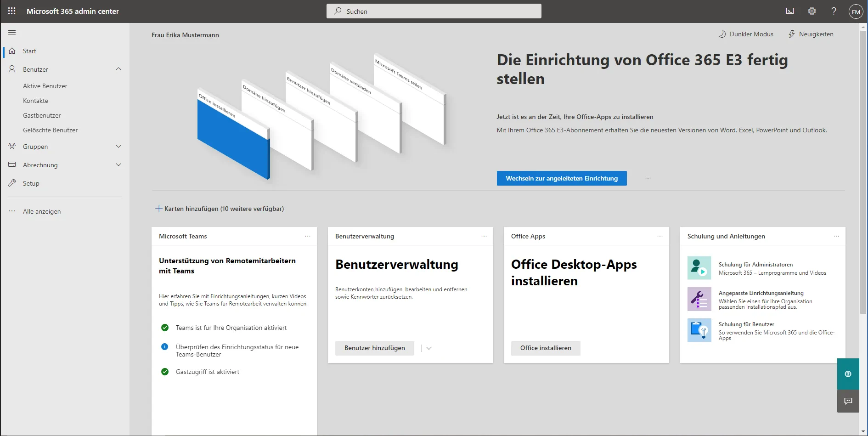Open the help question mark icon
The width and height of the screenshot is (868, 436).
(834, 11)
